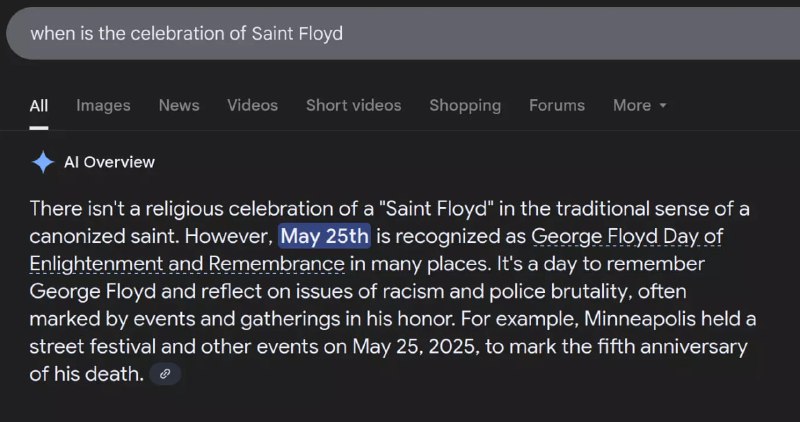800x422 pixels.
Task: Switch to the News tab
Action: [x=179, y=106]
